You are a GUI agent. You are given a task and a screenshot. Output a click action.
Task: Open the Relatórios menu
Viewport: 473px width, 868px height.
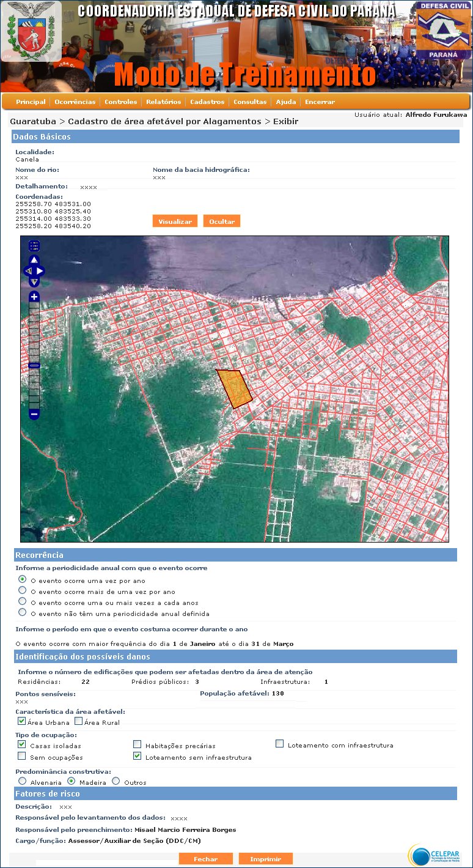pos(163,102)
